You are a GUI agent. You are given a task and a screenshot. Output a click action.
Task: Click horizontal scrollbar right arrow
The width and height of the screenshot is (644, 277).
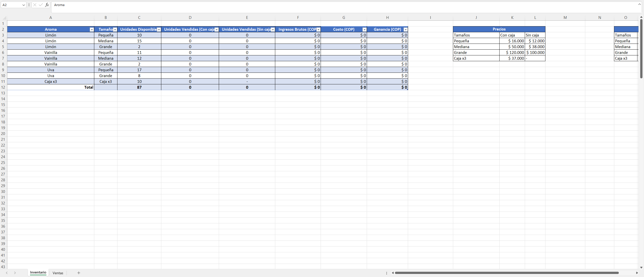[637, 273]
